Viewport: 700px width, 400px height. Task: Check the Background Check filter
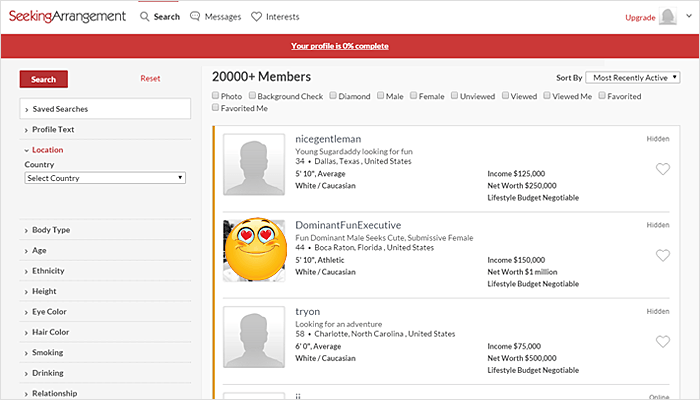pos(252,96)
